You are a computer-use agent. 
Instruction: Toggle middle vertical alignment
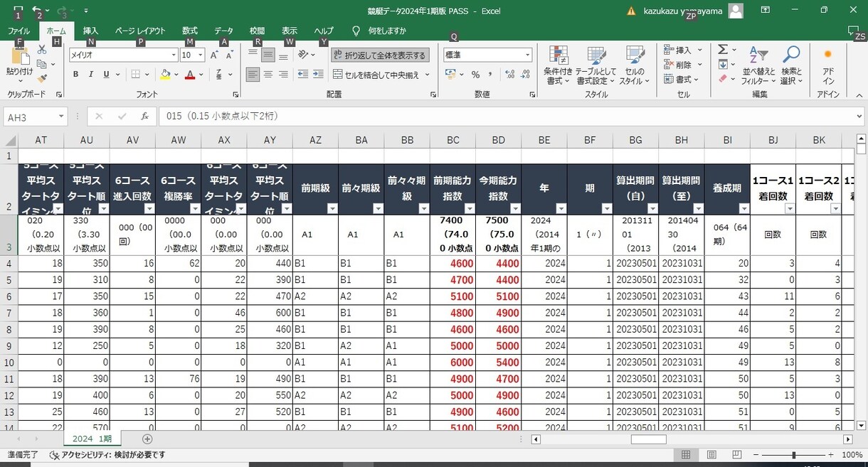tap(268, 55)
